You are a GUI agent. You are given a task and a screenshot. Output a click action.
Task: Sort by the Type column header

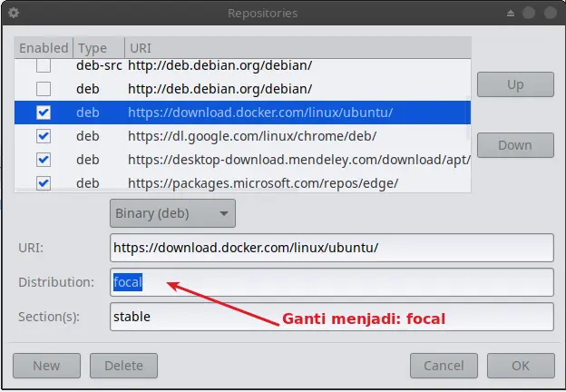click(99, 48)
